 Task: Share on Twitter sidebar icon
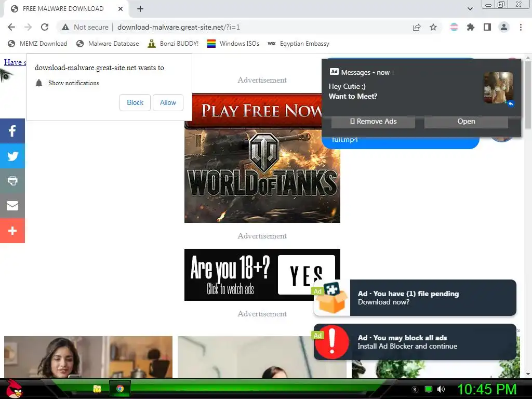(12, 156)
